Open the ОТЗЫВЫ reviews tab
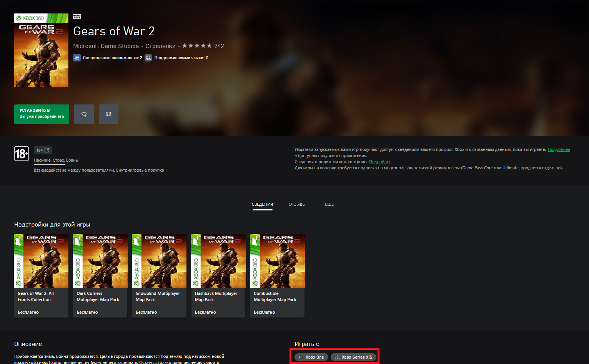This screenshot has height=364, width=589. 297,204
